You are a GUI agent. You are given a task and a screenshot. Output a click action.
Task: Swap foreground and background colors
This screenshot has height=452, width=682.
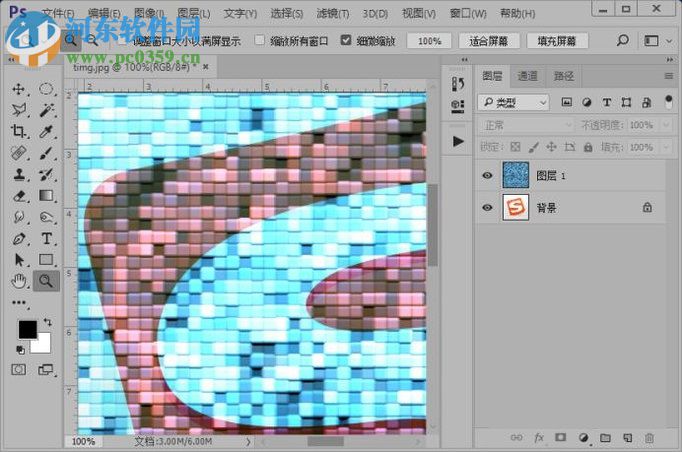(x=47, y=321)
